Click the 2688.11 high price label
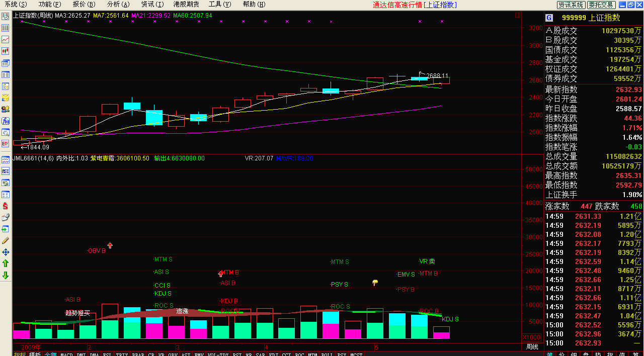Viewport: 644px width, 356px height. [x=437, y=76]
